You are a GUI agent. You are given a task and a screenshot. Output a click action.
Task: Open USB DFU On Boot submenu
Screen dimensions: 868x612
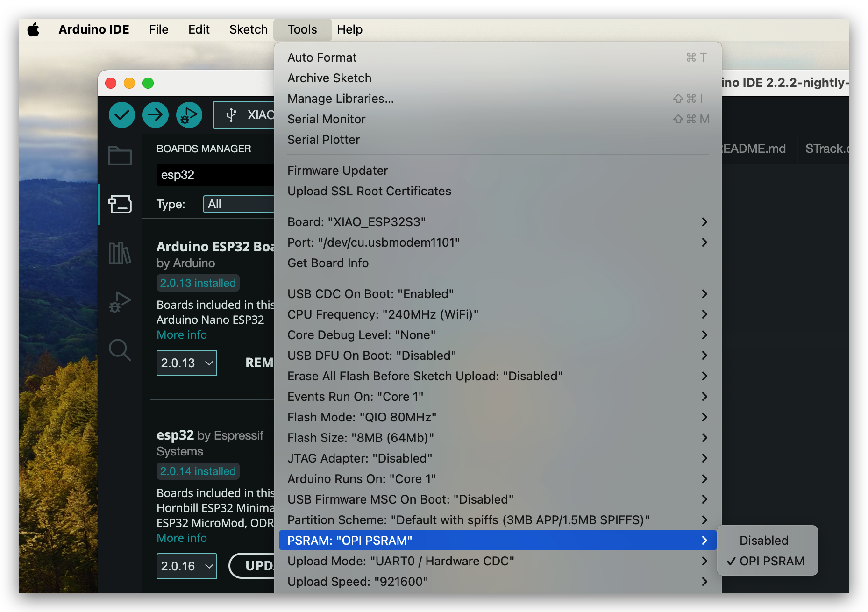tap(498, 356)
